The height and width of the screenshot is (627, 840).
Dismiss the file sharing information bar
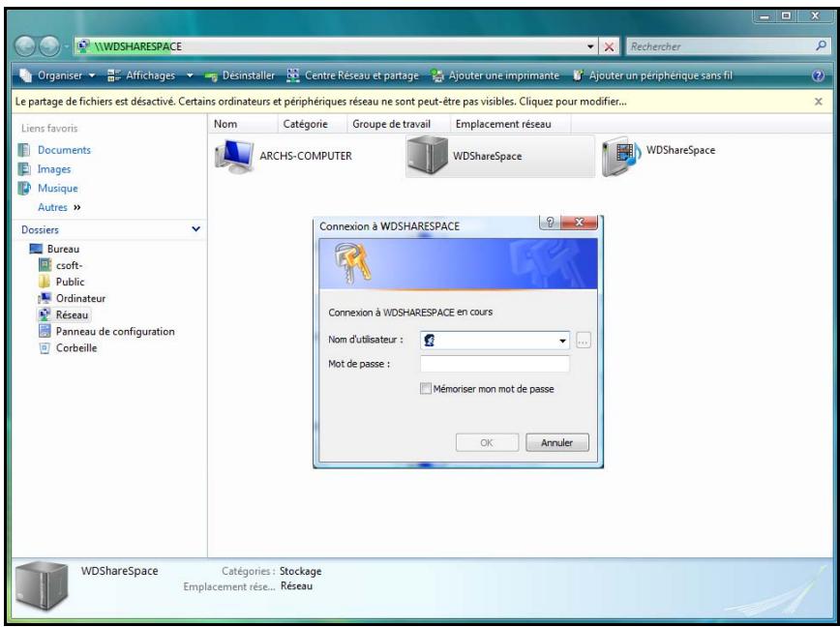[x=818, y=102]
